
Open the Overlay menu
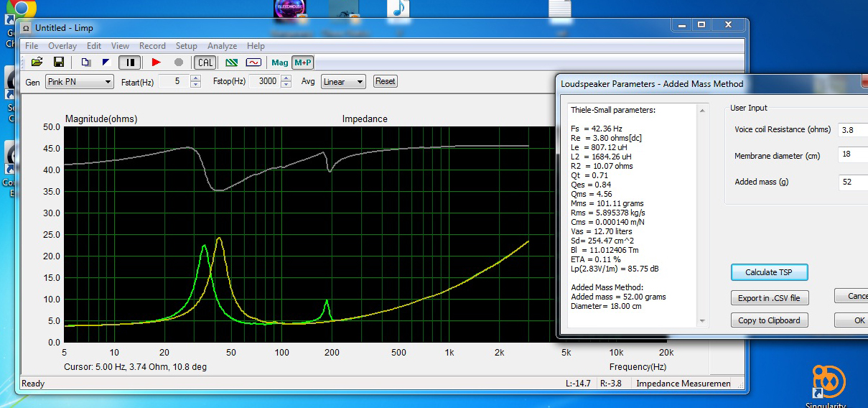click(62, 46)
